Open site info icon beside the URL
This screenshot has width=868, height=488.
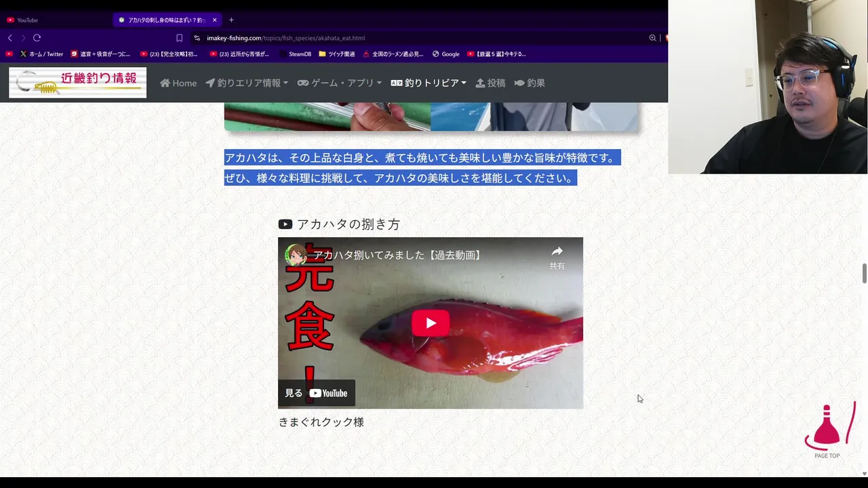(197, 38)
